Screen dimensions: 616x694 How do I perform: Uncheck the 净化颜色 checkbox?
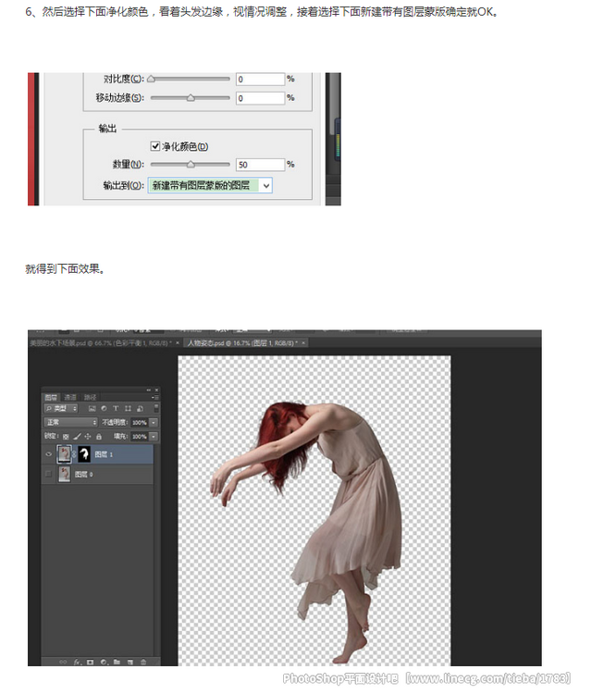click(155, 146)
